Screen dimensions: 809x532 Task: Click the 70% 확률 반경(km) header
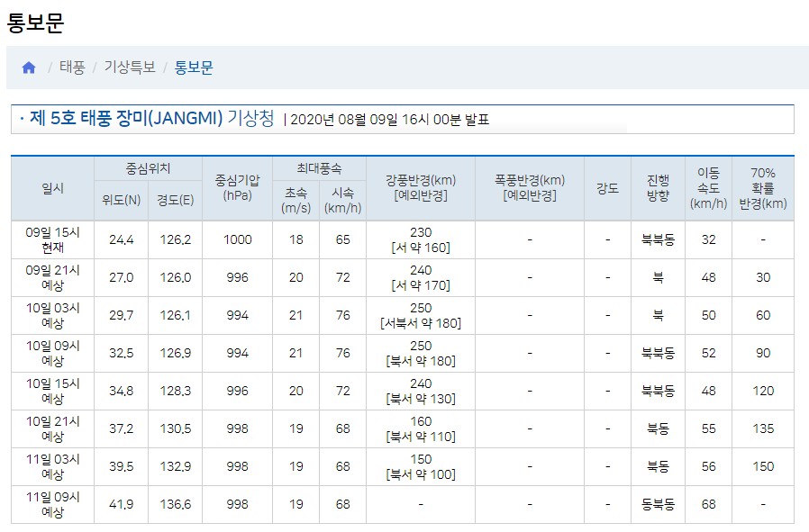coord(763,187)
